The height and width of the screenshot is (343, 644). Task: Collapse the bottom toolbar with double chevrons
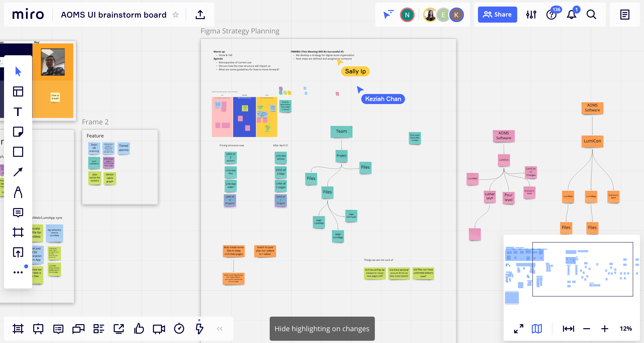click(x=220, y=329)
